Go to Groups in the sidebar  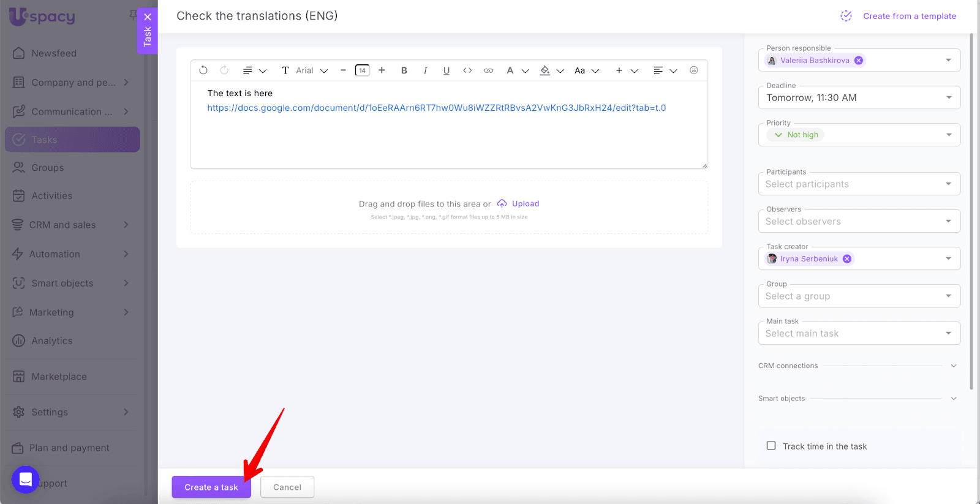(72, 168)
